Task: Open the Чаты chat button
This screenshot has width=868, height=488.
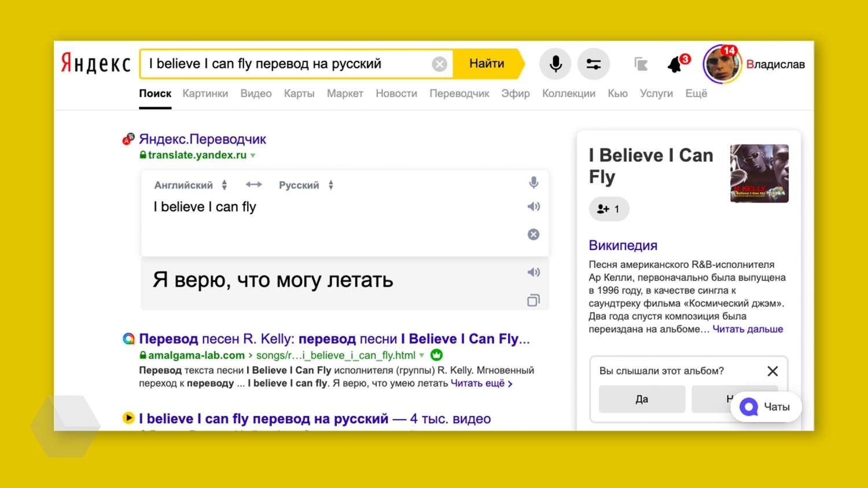Action: pyautogui.click(x=766, y=407)
